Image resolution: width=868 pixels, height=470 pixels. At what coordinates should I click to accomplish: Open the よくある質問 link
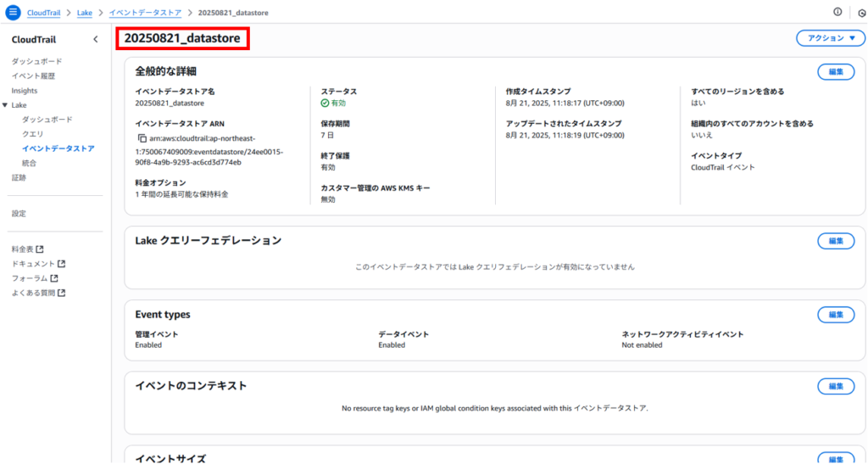(x=33, y=293)
